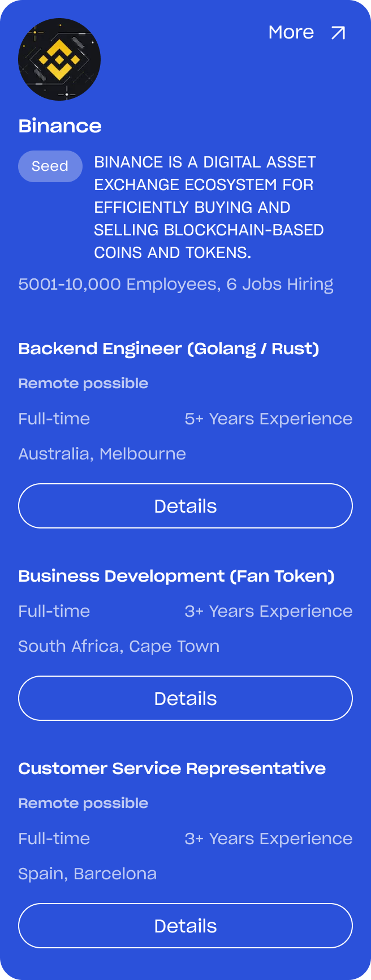The height and width of the screenshot is (980, 371).
Task: Click the arrow icon next to More
Action: click(338, 33)
